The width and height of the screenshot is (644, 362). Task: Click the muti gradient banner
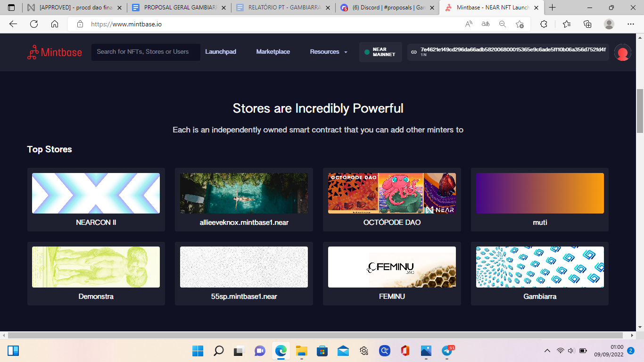(540, 193)
